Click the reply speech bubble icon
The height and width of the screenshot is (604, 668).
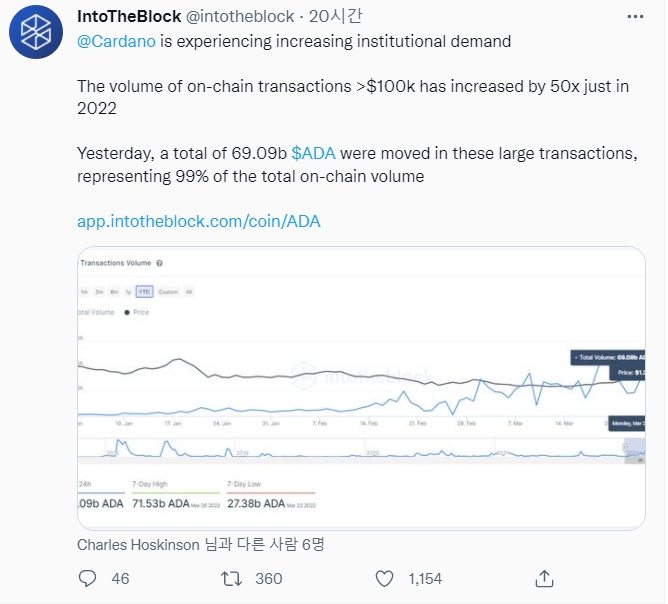(88, 578)
